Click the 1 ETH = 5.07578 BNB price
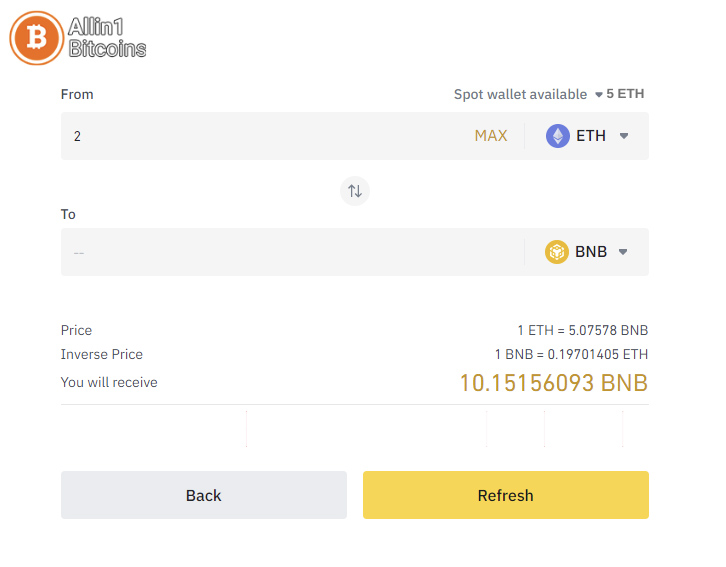Viewport: 726px width, 567px height. click(582, 330)
